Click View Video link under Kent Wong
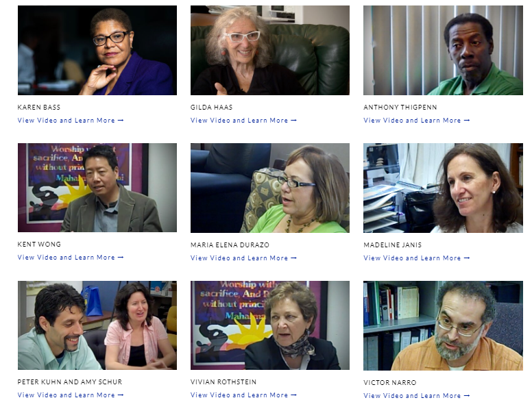532x411 pixels. tap(71, 258)
